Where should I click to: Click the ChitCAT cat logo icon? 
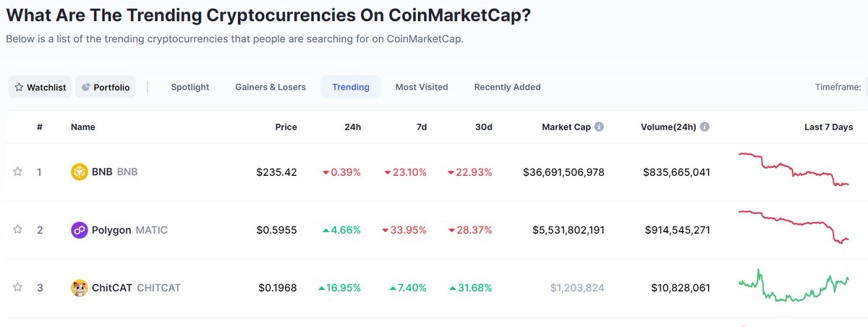tap(79, 288)
